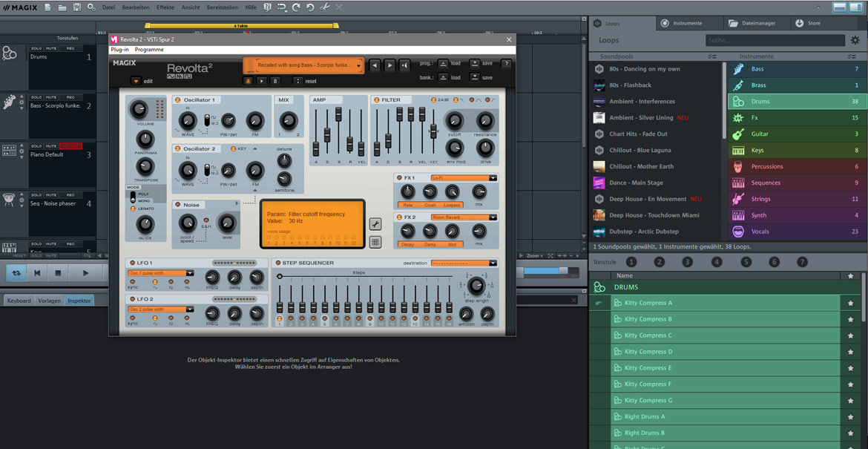This screenshot has height=449, width=868.
Task: Toggle the FILTER section on/off LED
Action: tap(375, 99)
